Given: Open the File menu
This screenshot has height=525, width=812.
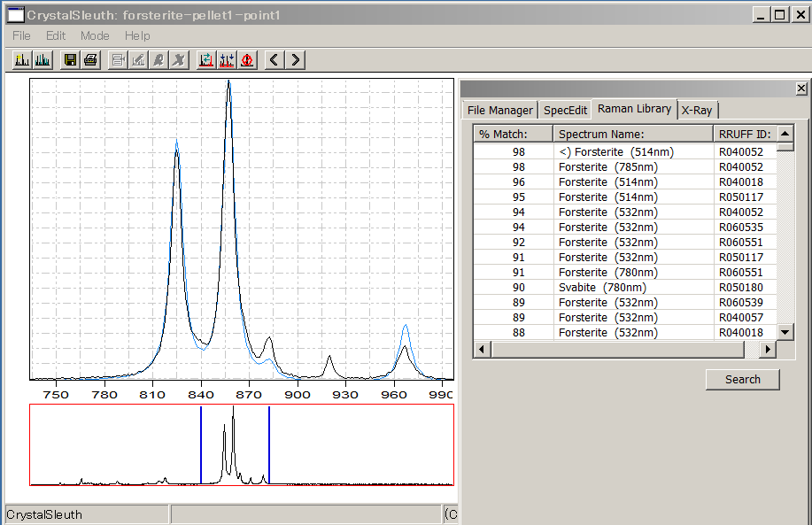Looking at the screenshot, I should pos(21,35).
